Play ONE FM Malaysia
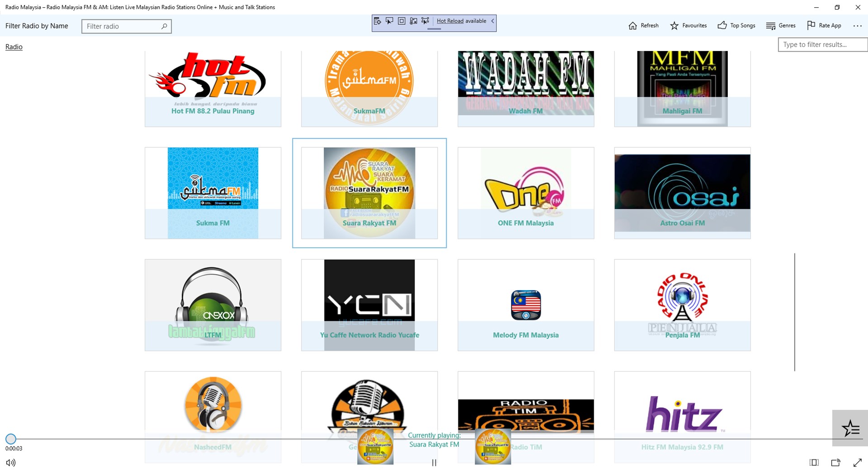Viewport: 868px width, 470px height. [x=526, y=193]
